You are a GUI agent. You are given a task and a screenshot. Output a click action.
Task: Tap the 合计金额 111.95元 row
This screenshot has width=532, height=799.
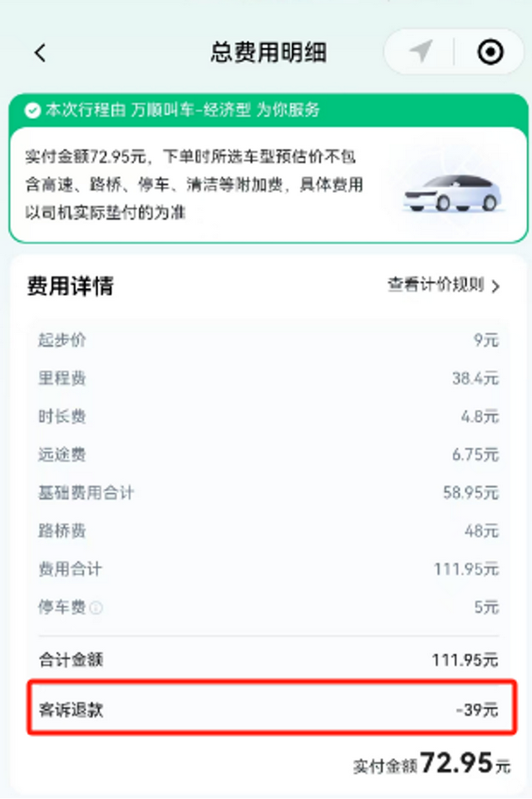(x=268, y=660)
